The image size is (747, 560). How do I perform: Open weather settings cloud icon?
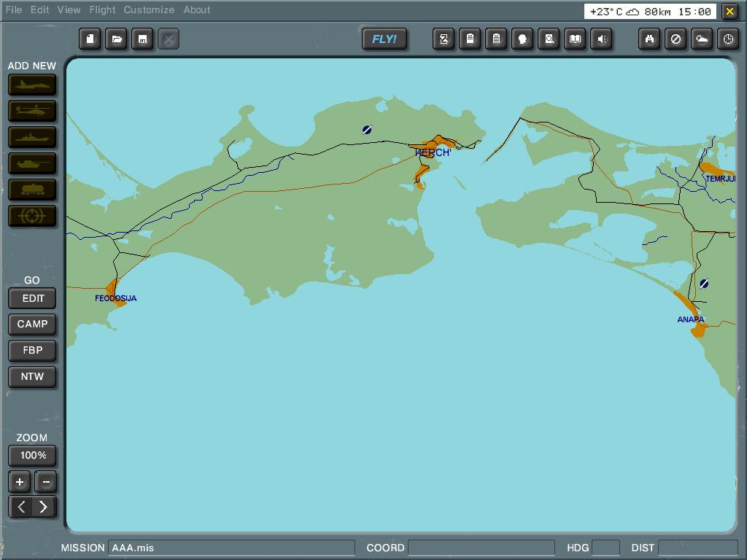click(702, 39)
